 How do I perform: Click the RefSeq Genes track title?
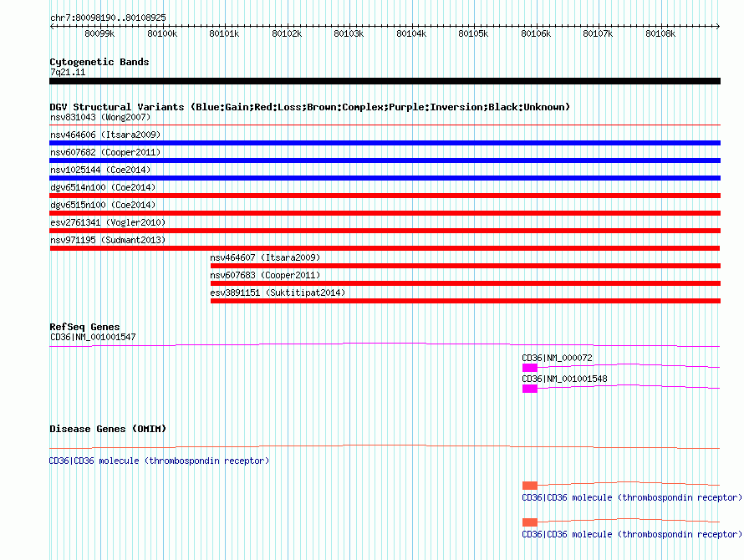(84, 327)
